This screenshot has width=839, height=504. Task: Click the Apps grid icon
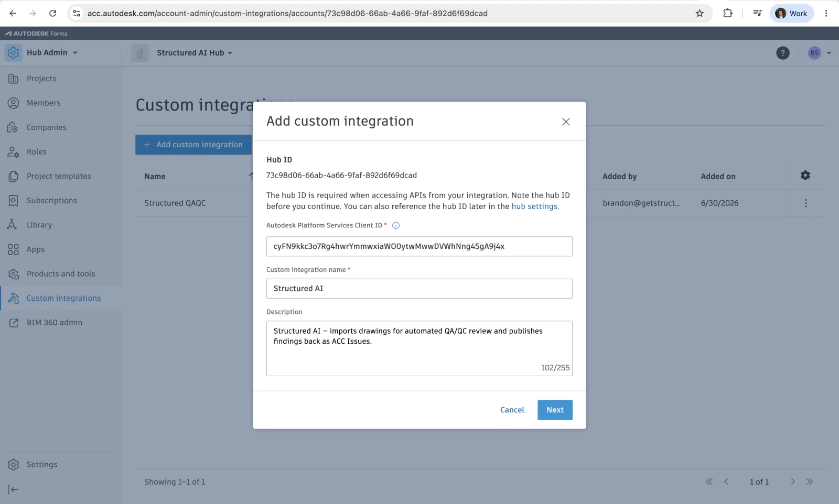coord(13,249)
